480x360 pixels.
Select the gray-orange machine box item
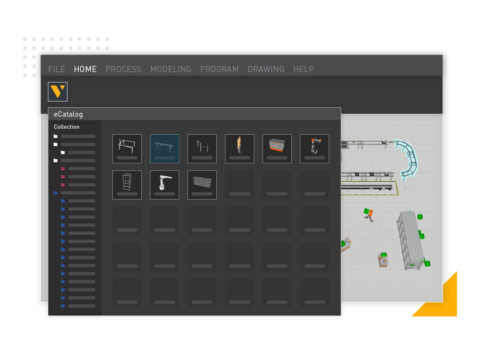(x=277, y=149)
